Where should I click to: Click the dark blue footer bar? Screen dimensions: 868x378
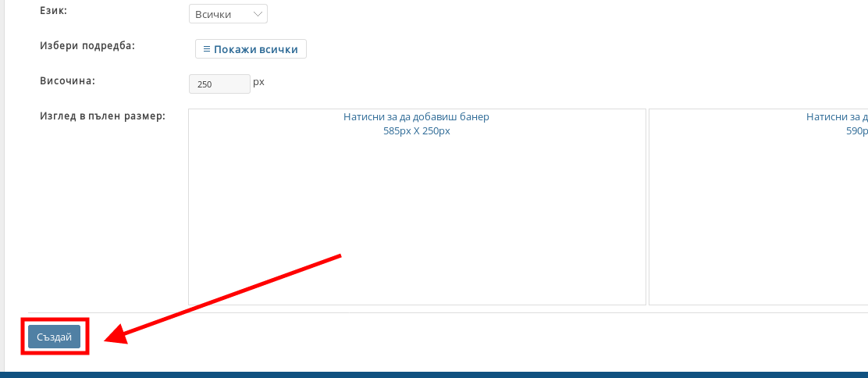[434, 374]
